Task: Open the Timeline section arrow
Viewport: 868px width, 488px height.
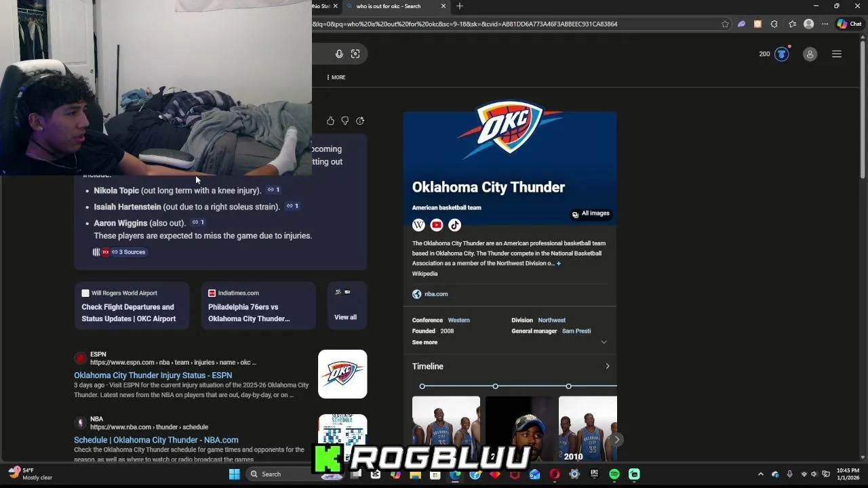Action: (x=607, y=366)
